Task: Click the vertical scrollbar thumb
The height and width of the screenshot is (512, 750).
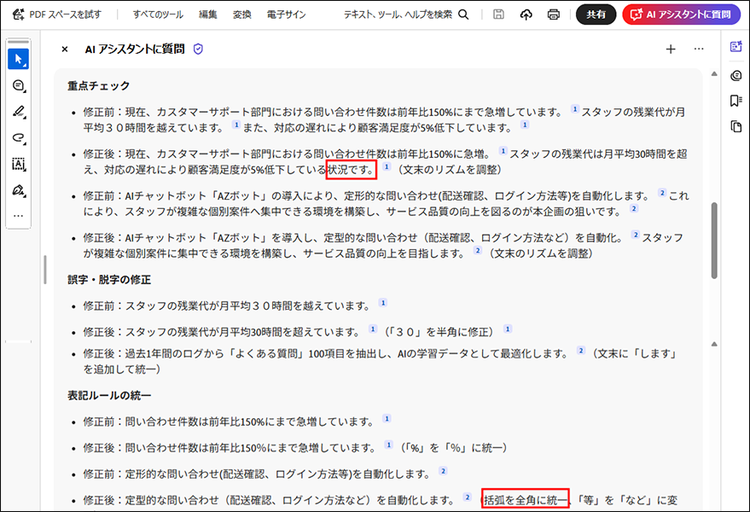Action: [714, 240]
